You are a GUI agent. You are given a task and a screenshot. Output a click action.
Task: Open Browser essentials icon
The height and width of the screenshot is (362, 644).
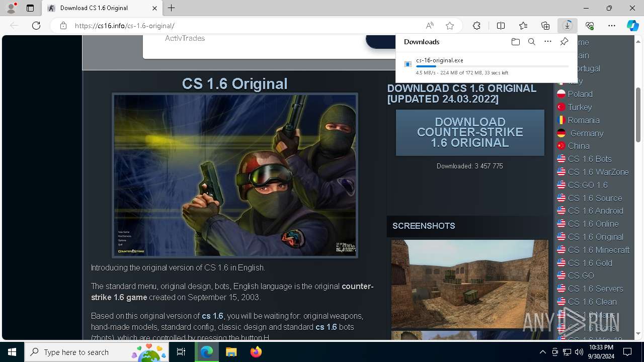[x=590, y=26]
